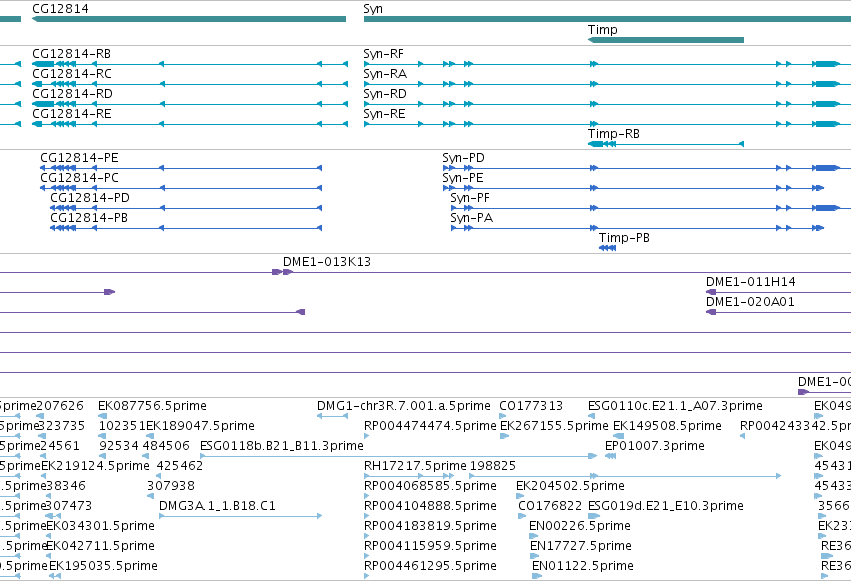The width and height of the screenshot is (851, 581).
Task: Click EST label EK034301.5prime
Action: (x=100, y=526)
